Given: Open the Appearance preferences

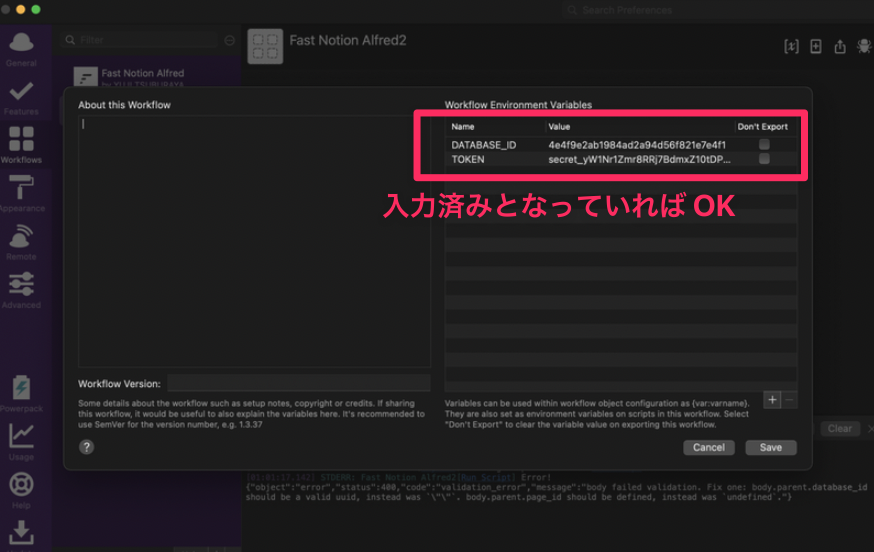Looking at the screenshot, I should 21,193.
